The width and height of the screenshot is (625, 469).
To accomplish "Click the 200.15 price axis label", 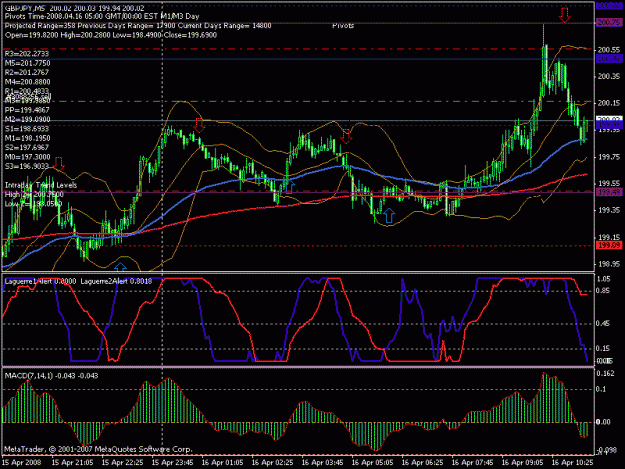I will 608,103.
